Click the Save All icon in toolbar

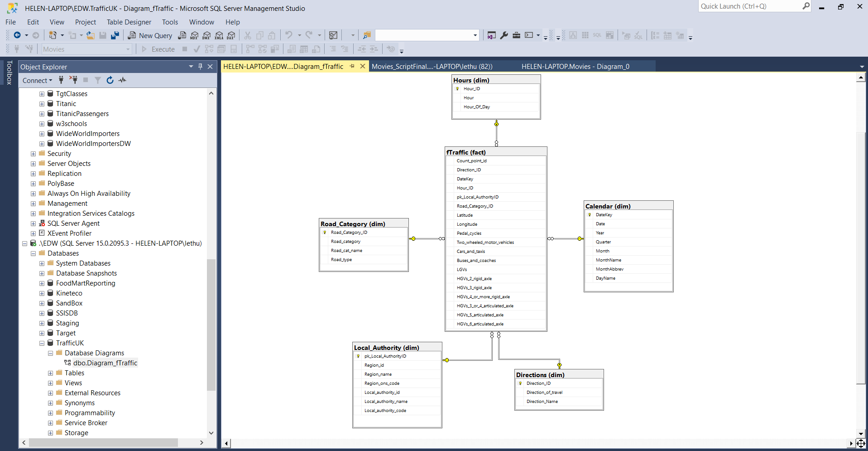click(x=115, y=35)
